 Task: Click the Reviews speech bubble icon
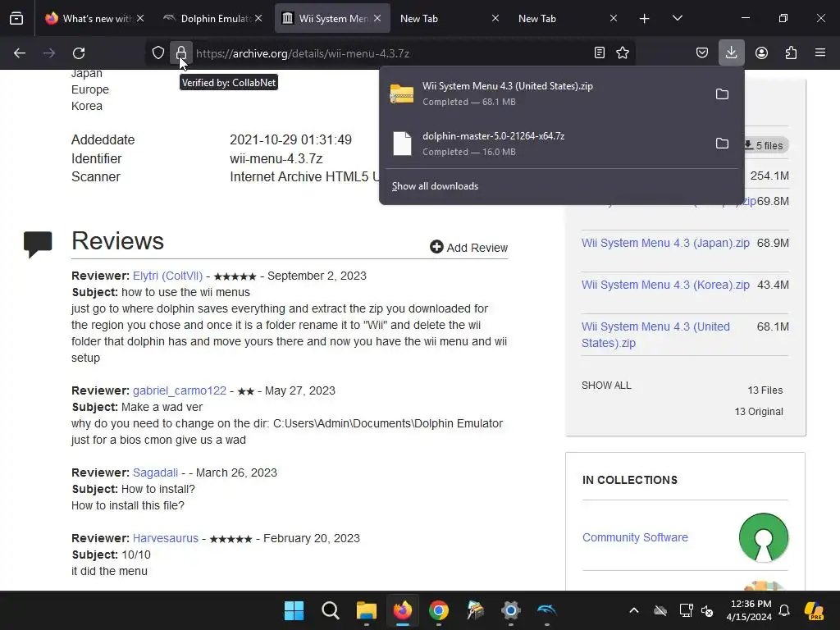[x=38, y=244]
